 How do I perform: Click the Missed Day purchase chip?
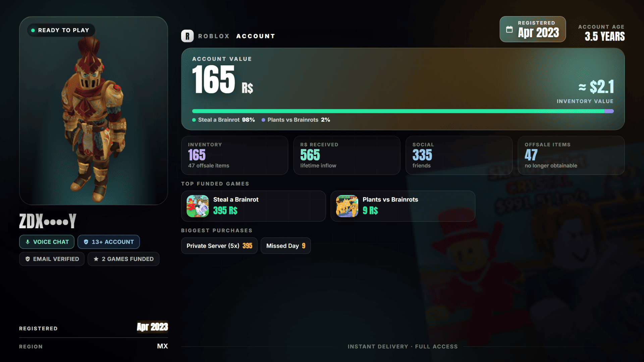(286, 246)
